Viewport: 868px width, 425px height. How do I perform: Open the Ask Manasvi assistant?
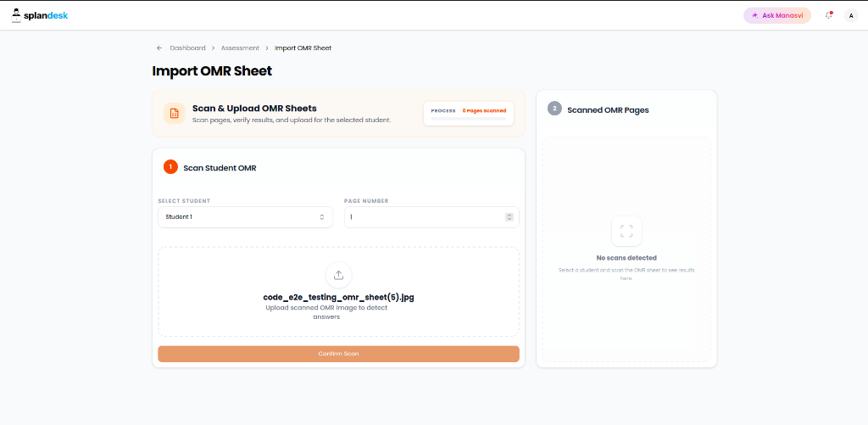(776, 15)
